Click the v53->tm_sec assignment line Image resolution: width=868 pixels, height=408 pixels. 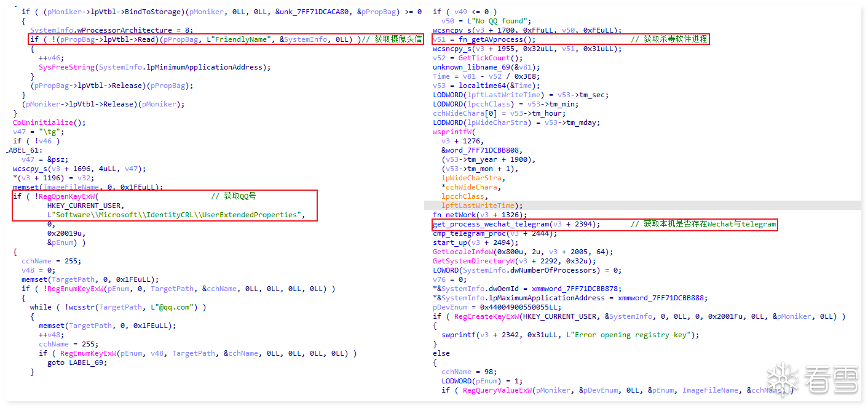(x=521, y=95)
